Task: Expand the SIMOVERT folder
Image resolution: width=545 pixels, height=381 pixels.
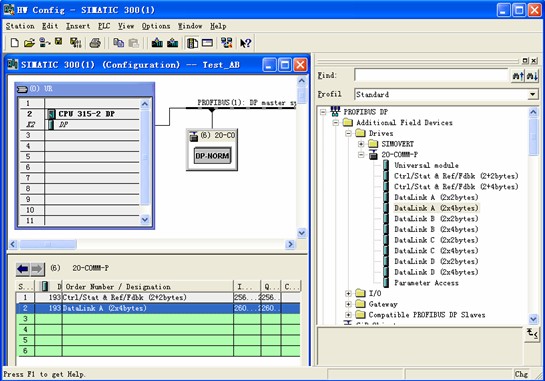Action: 361,144
